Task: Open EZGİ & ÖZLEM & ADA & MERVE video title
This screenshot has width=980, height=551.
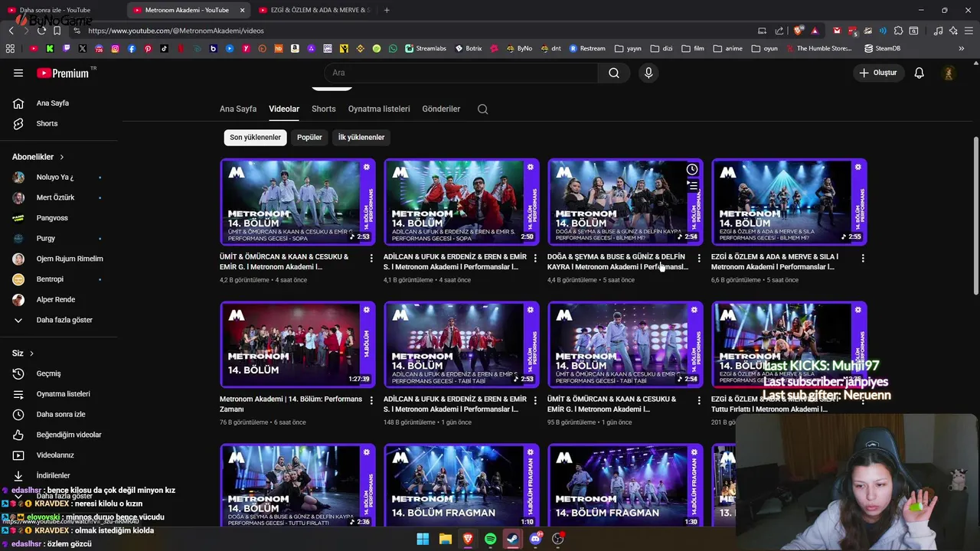Action: click(775, 262)
